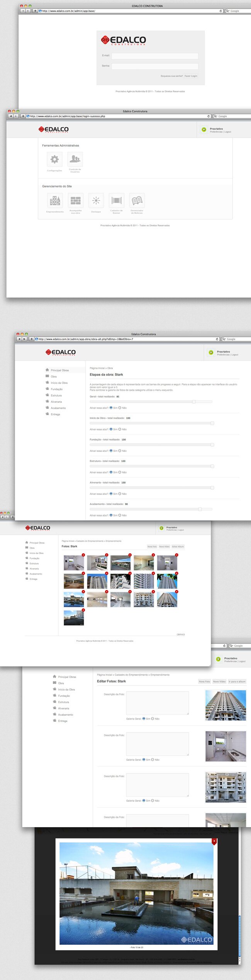Click EDALCO logo in Etapas da obra window
This screenshot has height=980, width=251.
(61, 352)
